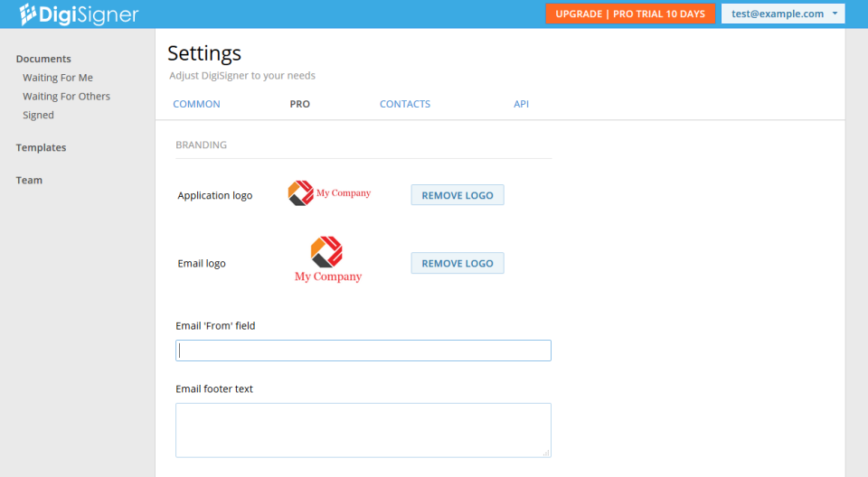Screen dimensions: 868x477
Task: Click the Email 'From' field label
Action: coord(215,326)
